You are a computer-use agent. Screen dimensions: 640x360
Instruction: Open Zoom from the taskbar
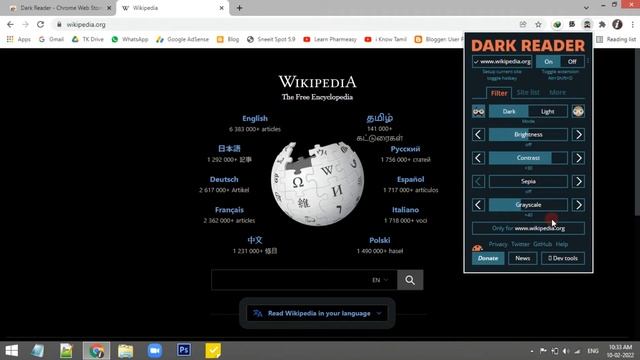[155, 351]
